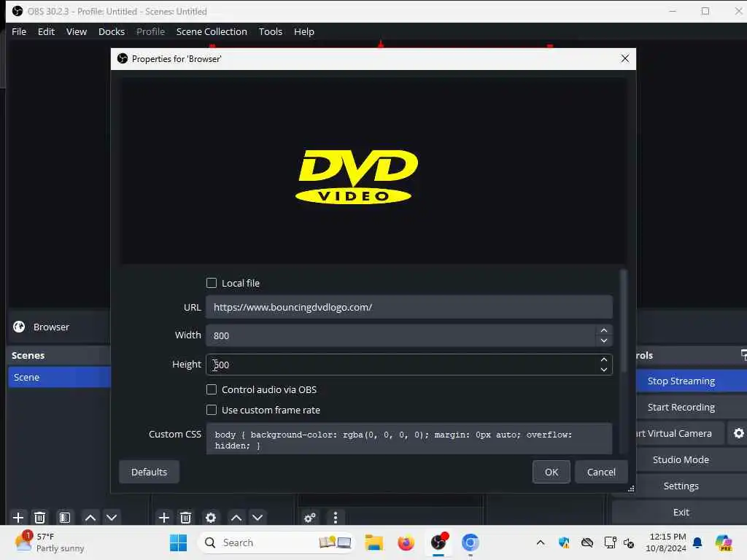Screen dimensions: 747x560
Task: Move source up in Sources dock
Action: point(236,518)
